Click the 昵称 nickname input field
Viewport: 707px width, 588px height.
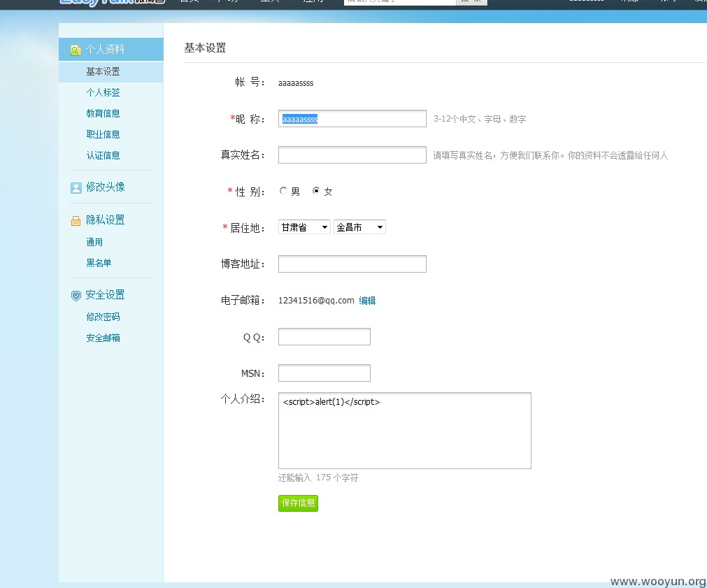352,119
